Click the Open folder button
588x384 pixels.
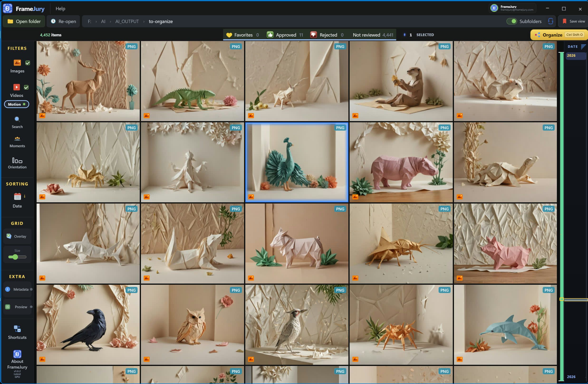pos(24,21)
